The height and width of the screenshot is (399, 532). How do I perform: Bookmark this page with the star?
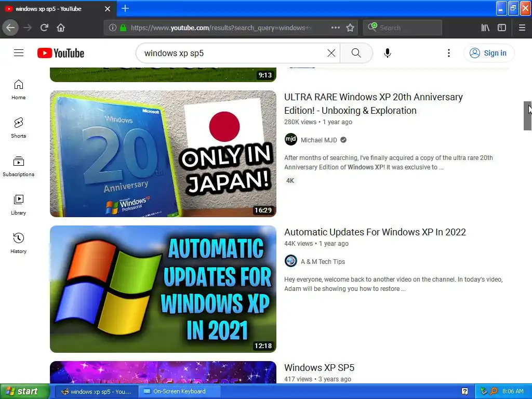pos(350,28)
